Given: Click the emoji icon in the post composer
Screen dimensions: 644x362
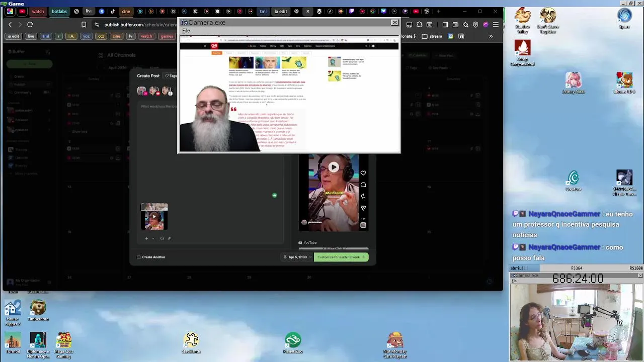Looking at the screenshot, I should (x=162, y=238).
